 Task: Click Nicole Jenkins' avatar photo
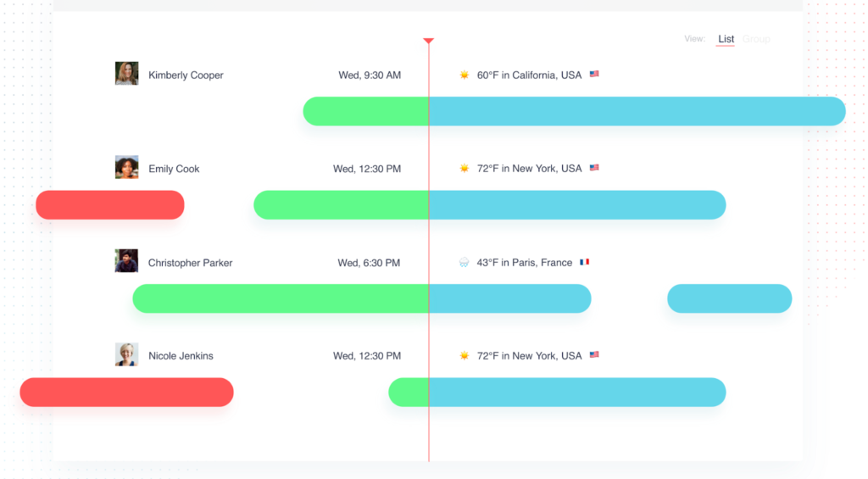tap(127, 354)
